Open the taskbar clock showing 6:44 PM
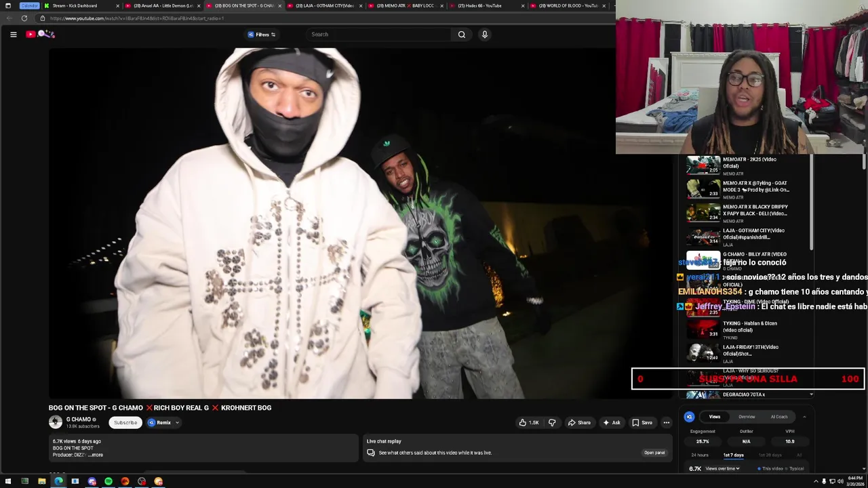This screenshot has width=868, height=488. [855, 482]
